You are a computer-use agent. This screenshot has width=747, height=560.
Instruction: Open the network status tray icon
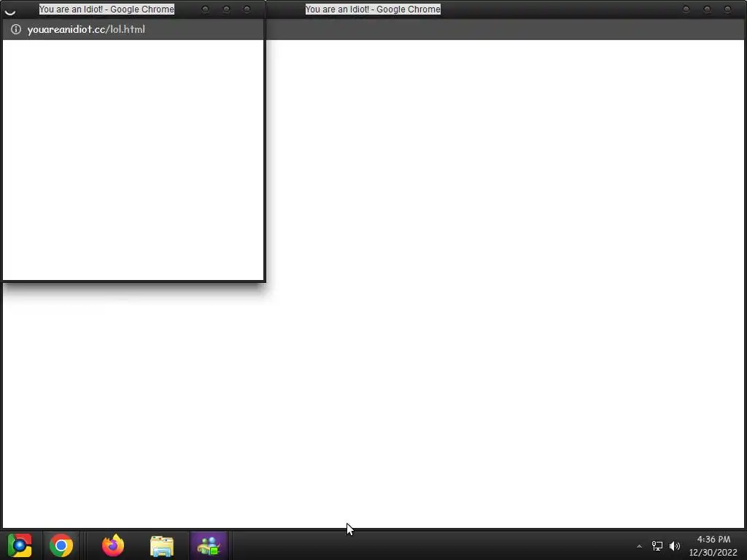[657, 545]
